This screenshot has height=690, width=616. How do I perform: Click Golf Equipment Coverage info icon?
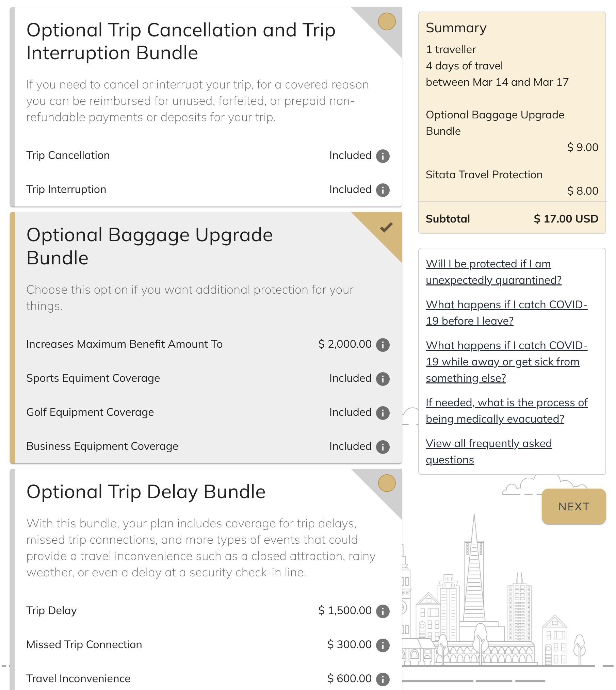[x=383, y=413]
